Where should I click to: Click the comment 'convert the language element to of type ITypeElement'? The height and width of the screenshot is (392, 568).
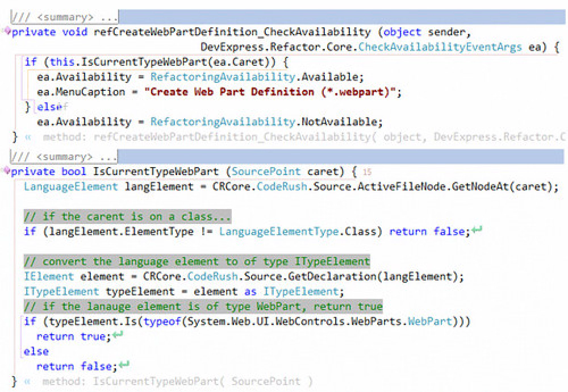[x=197, y=261]
